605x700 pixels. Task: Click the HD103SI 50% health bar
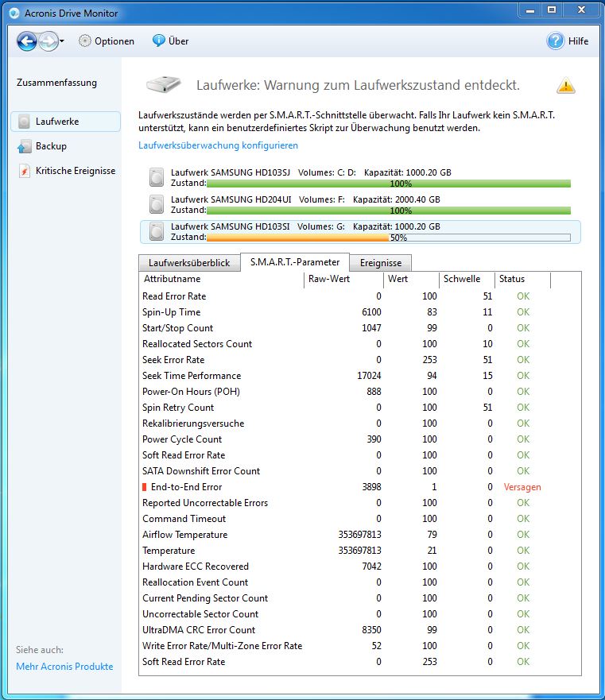coord(389,238)
